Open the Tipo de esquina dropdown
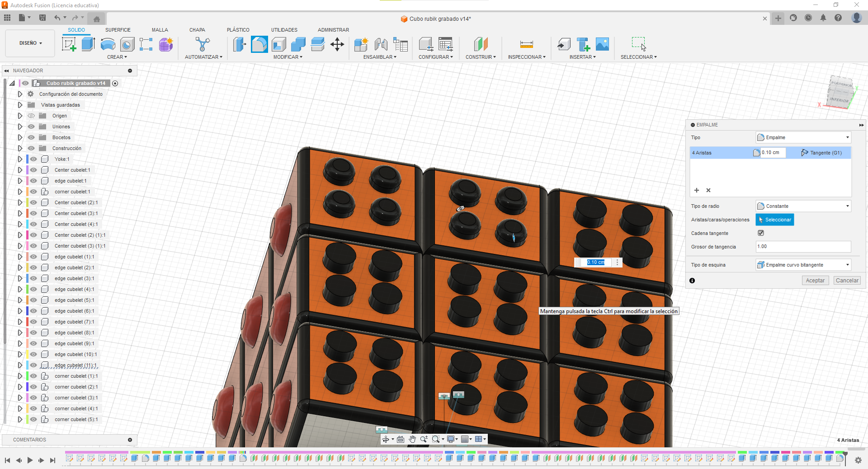Screen dimensions: 868x469 (x=803, y=265)
